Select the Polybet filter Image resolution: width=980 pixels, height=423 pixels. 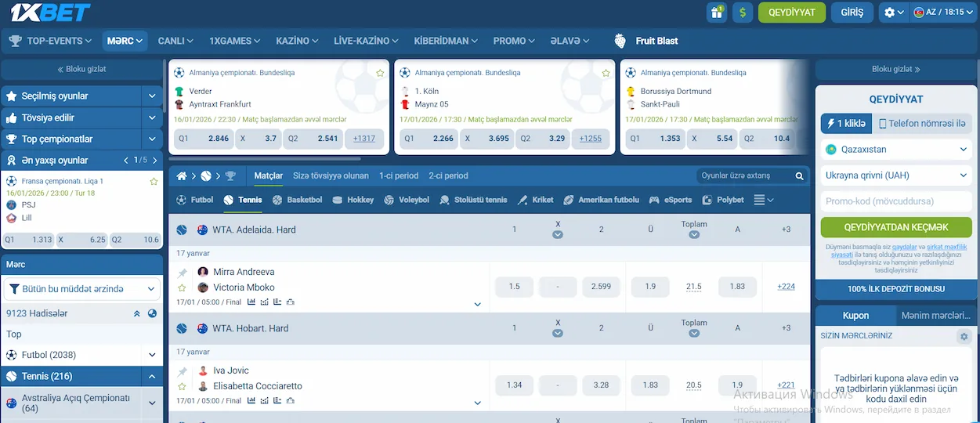click(x=723, y=200)
